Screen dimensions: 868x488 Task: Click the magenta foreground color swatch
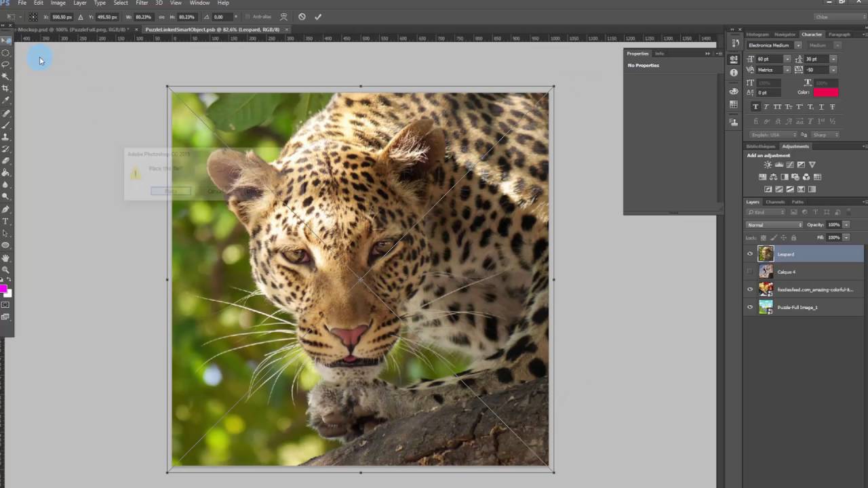(3, 289)
